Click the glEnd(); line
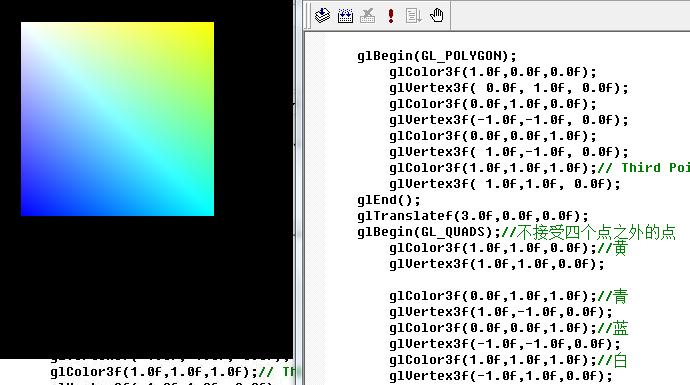 (x=389, y=200)
